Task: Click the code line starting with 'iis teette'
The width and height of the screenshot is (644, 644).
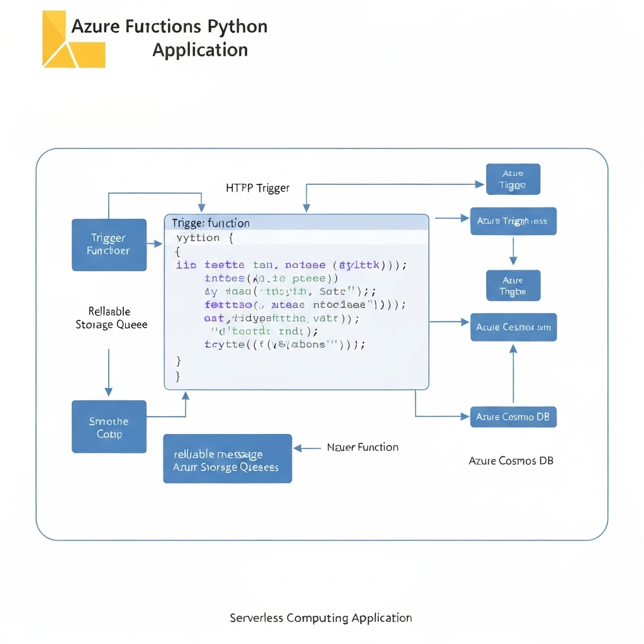Action: [x=291, y=265]
